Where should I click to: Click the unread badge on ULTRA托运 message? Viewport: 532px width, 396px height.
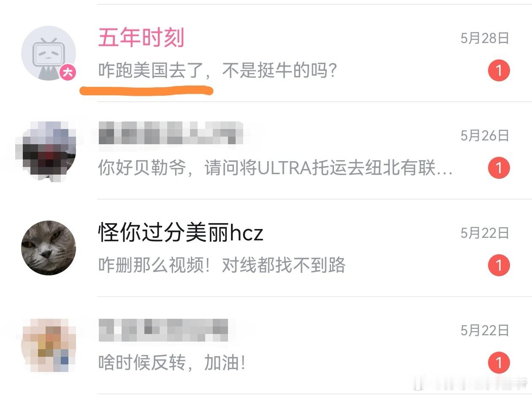[499, 168]
